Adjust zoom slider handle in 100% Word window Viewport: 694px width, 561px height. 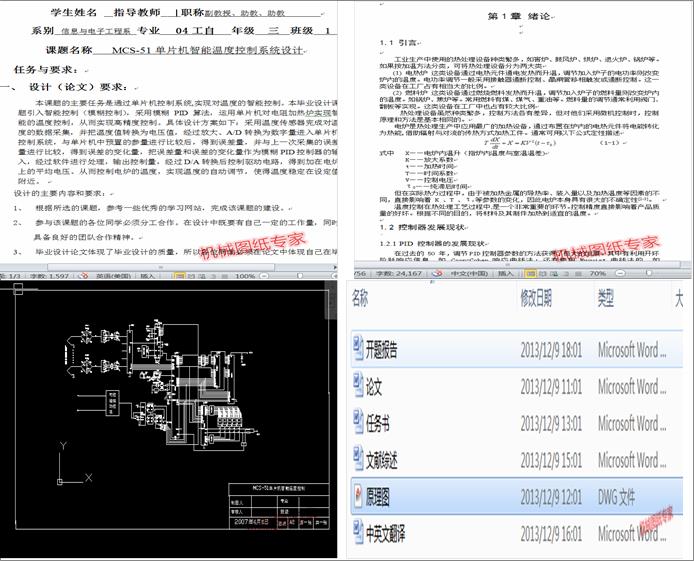tap(300, 276)
